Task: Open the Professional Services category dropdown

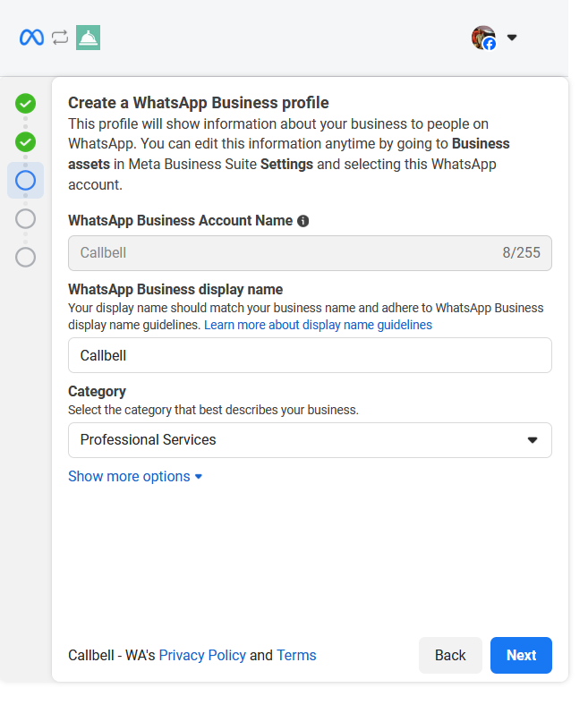Action: click(310, 440)
